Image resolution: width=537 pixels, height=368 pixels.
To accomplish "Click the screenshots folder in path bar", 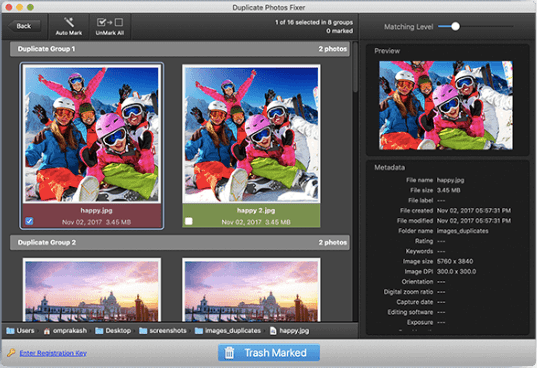I will [x=163, y=331].
